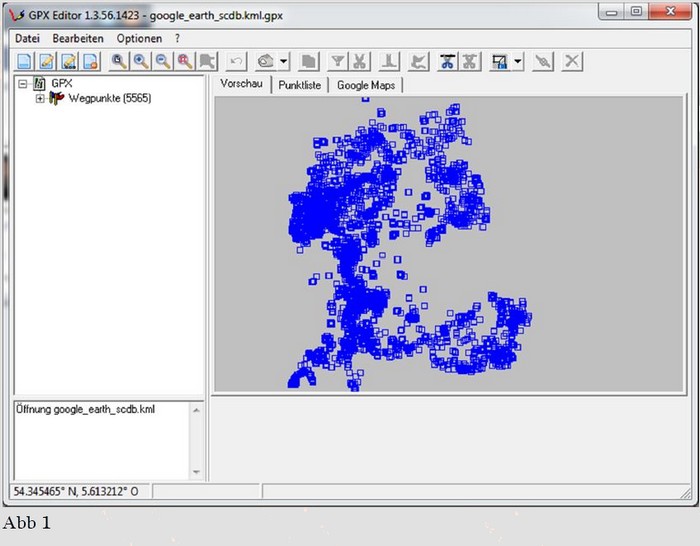Click the log panel scroll up arrow
Viewport: 700px width, 546px height.
click(x=196, y=410)
